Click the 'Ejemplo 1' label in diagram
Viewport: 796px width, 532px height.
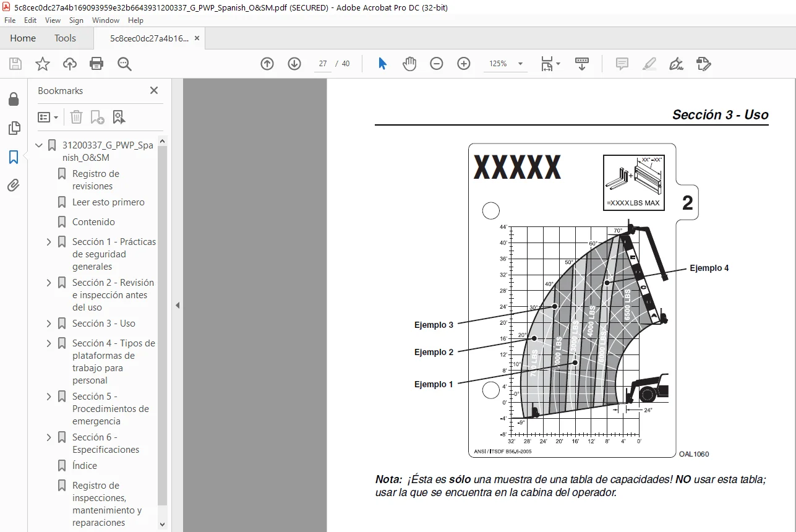(x=434, y=384)
